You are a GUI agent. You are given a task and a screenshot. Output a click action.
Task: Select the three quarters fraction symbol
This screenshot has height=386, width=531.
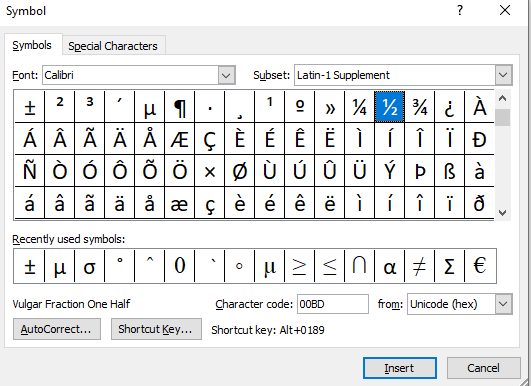click(x=420, y=107)
